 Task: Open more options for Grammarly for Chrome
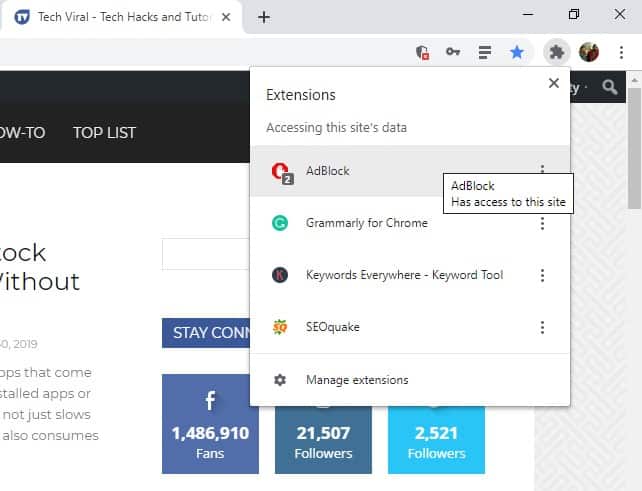[542, 223]
